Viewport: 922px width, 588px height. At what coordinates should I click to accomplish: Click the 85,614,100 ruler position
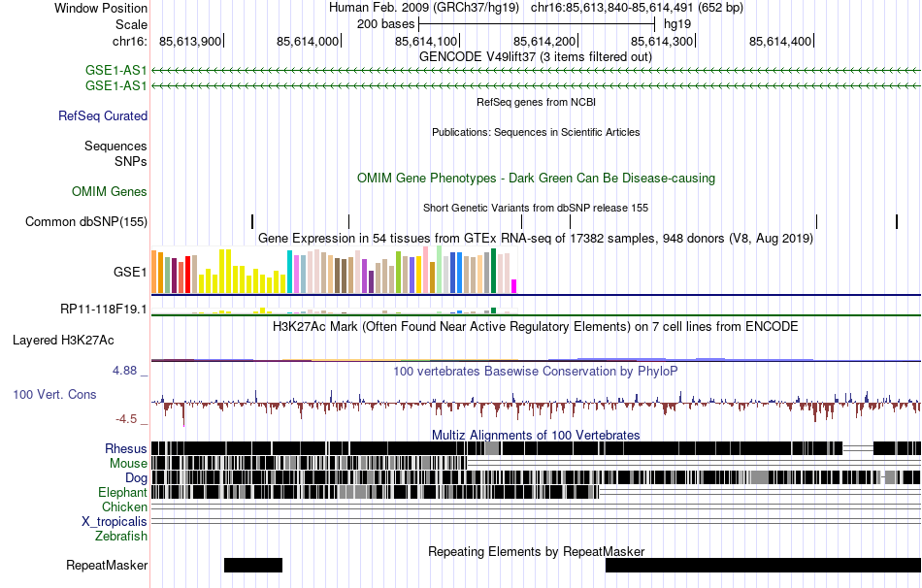[426, 41]
